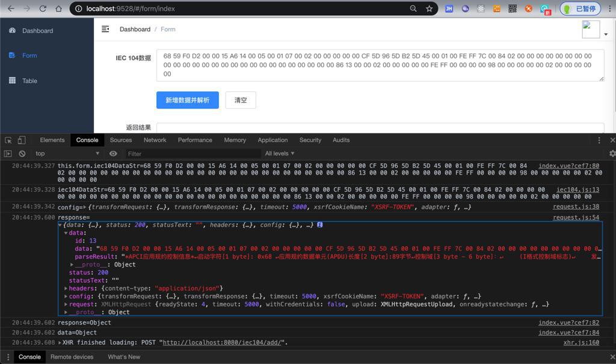
Task: Toggle the live expression eye icon
Action: pyautogui.click(x=113, y=153)
